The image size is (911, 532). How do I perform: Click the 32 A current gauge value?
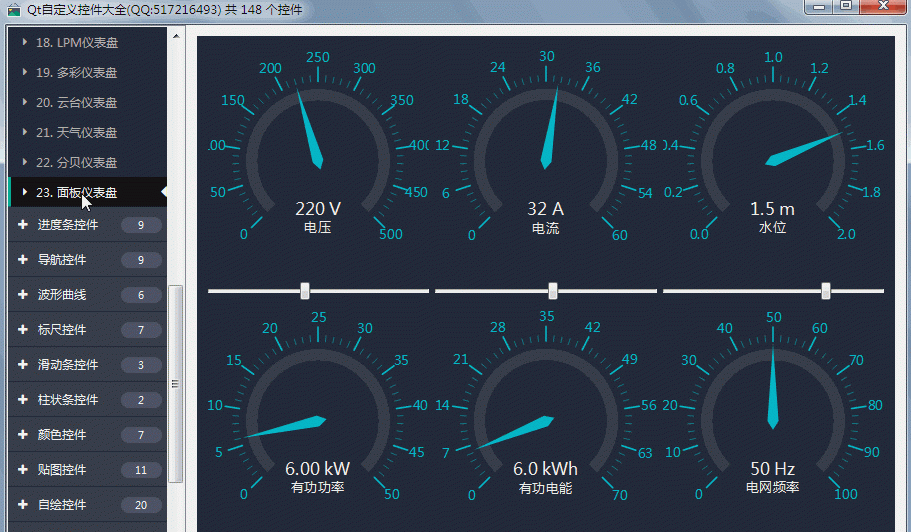[546, 209]
